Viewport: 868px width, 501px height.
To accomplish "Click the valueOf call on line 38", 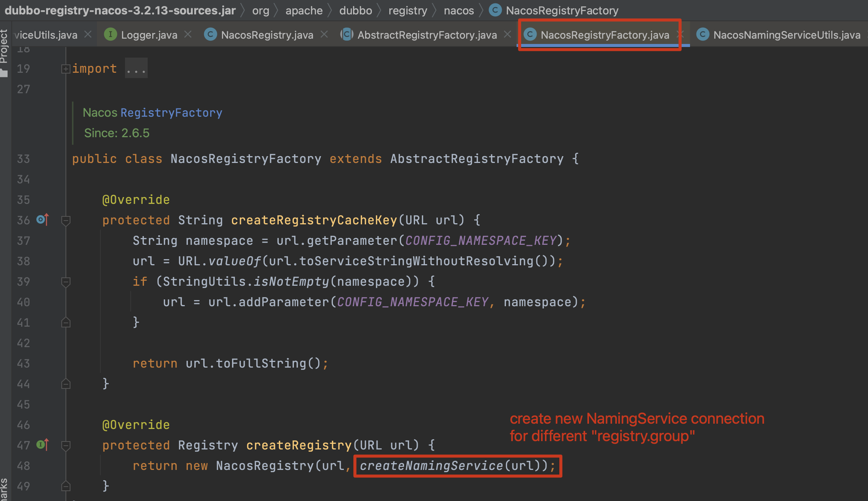I will pyautogui.click(x=234, y=261).
